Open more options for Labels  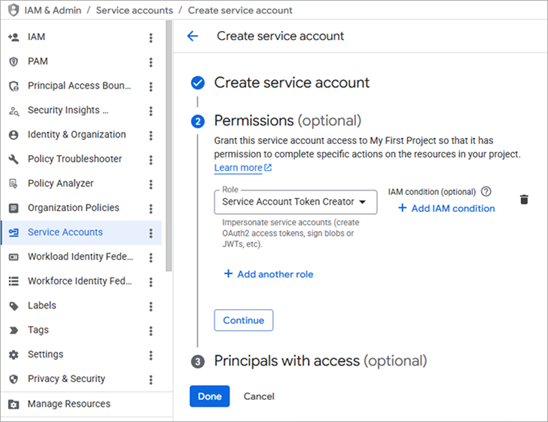click(151, 307)
